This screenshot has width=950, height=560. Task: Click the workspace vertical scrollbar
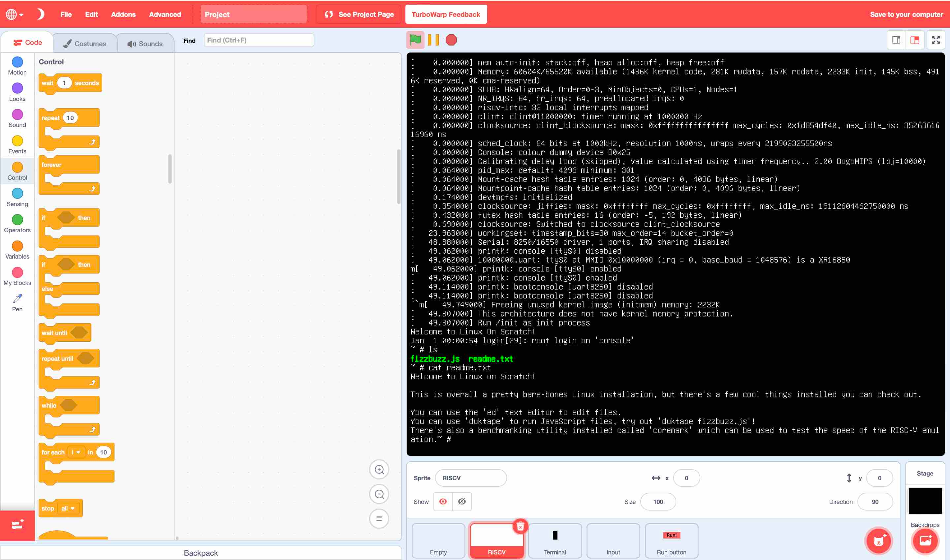(x=398, y=176)
